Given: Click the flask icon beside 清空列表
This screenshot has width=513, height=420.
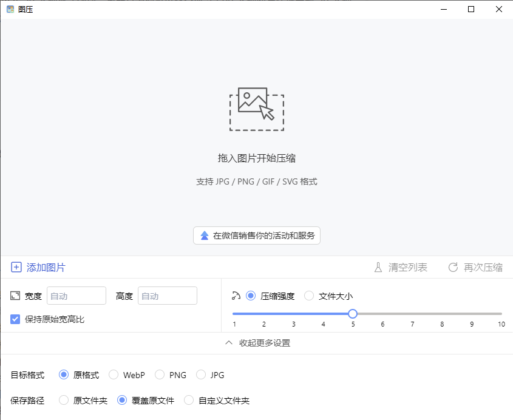Looking at the screenshot, I should (x=378, y=268).
